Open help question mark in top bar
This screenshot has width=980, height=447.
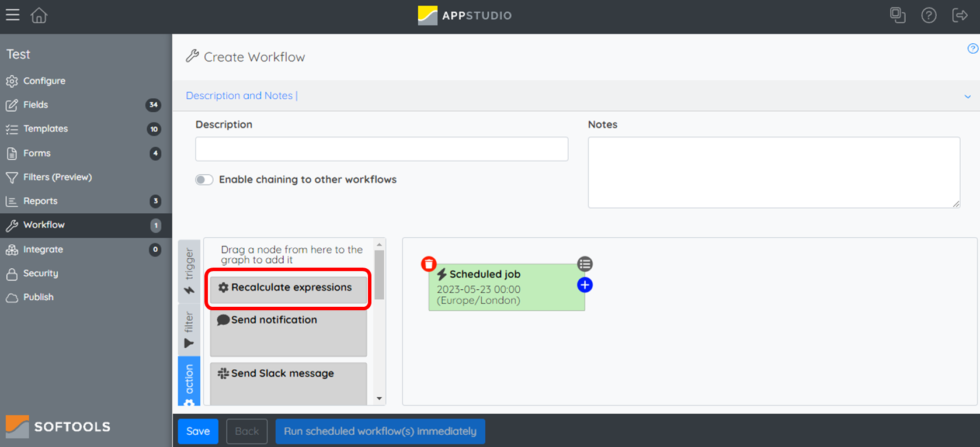929,15
